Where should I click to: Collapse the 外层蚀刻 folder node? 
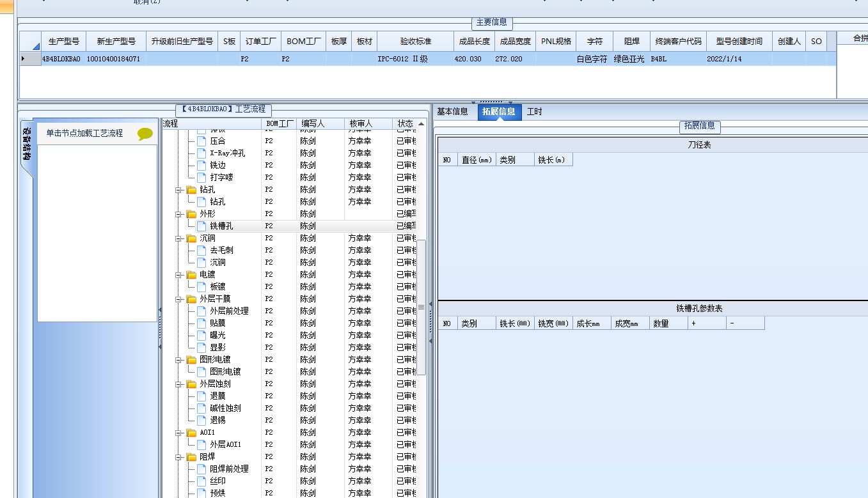179,384
